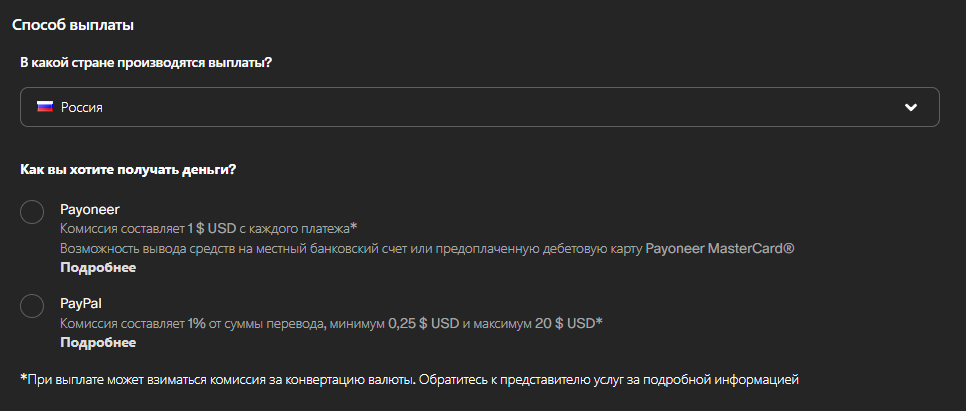The height and width of the screenshot is (411, 966).
Task: Choose the Payoneer option label
Action: (x=89, y=210)
